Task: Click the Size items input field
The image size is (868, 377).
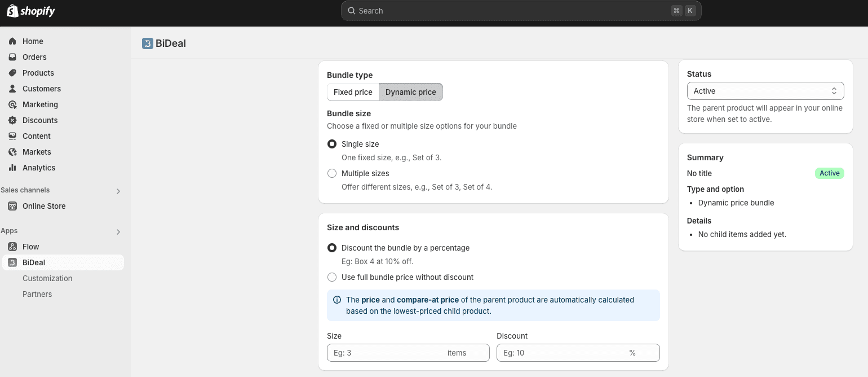Action: (x=408, y=353)
